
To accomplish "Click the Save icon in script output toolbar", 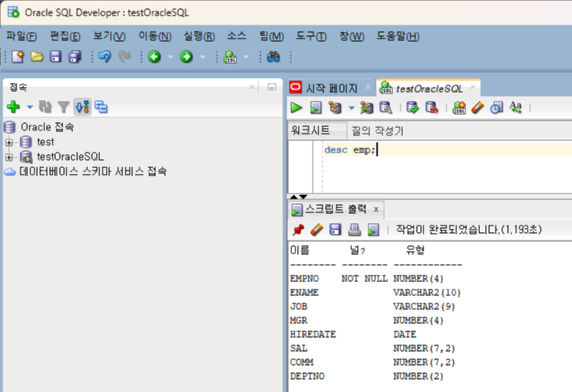I will (336, 230).
